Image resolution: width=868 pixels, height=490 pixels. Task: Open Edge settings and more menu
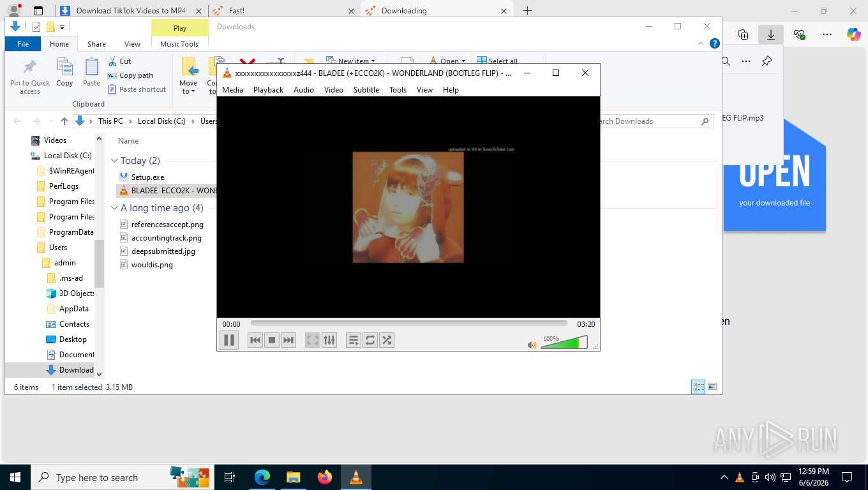(x=827, y=34)
